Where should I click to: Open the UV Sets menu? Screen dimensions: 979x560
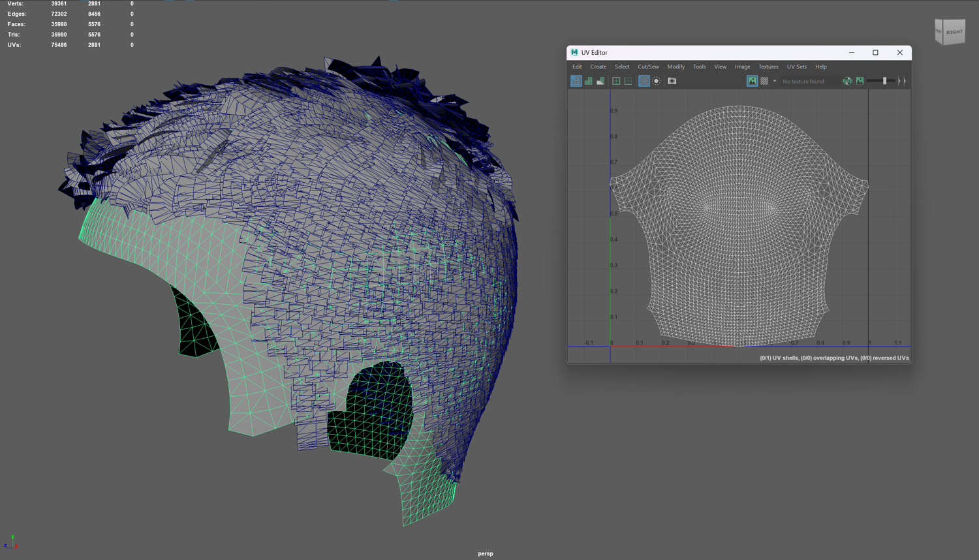797,67
